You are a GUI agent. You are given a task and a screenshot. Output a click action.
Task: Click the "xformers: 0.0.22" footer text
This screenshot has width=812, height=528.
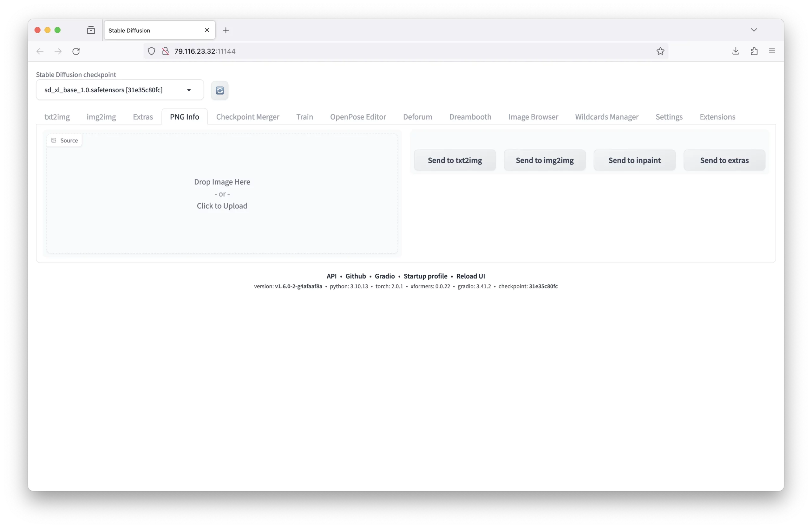430,286
